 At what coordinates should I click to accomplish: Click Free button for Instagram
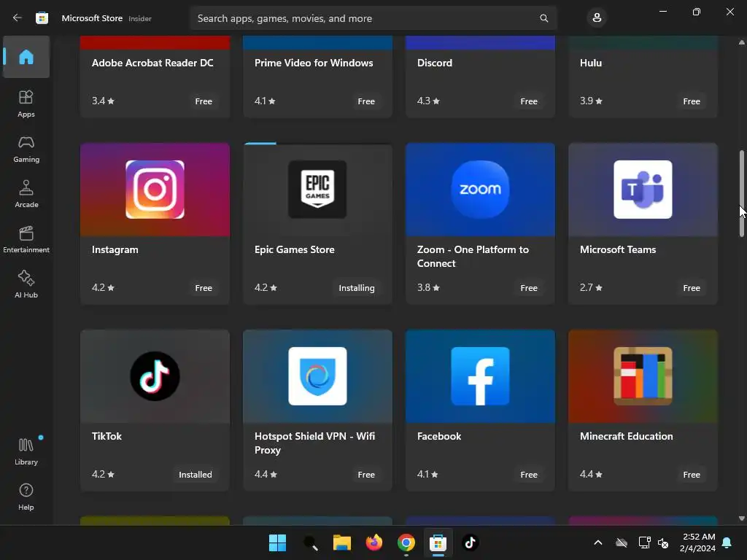pyautogui.click(x=204, y=287)
